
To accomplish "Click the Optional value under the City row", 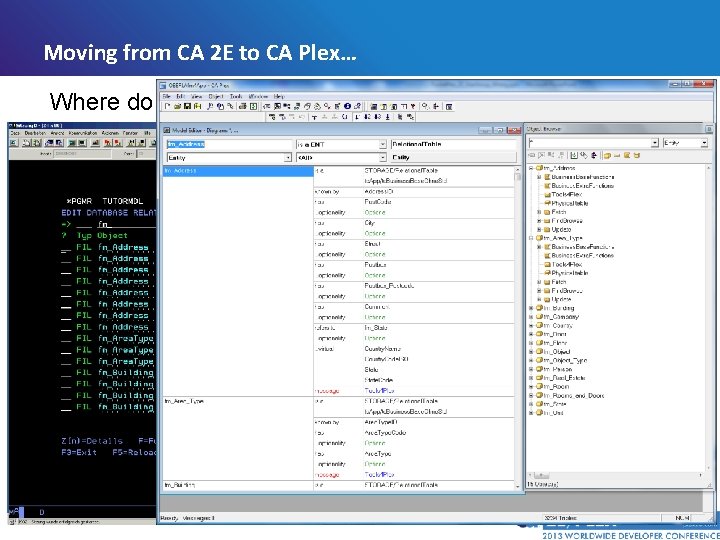I will (x=375, y=233).
